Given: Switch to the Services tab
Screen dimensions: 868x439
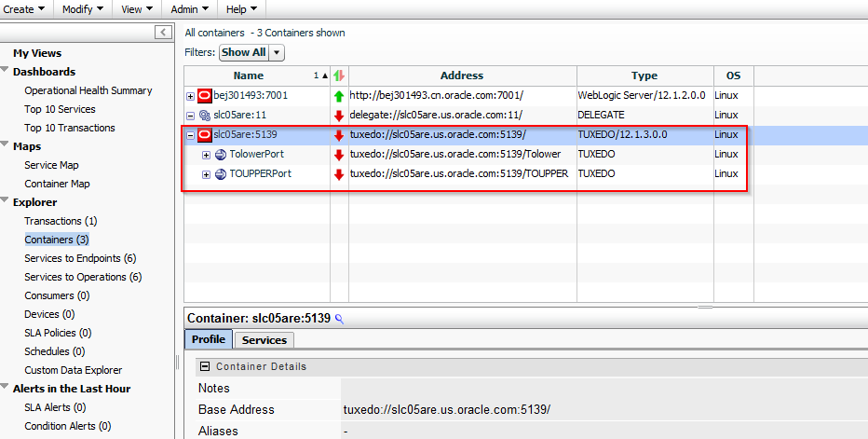Looking at the screenshot, I should click(264, 340).
